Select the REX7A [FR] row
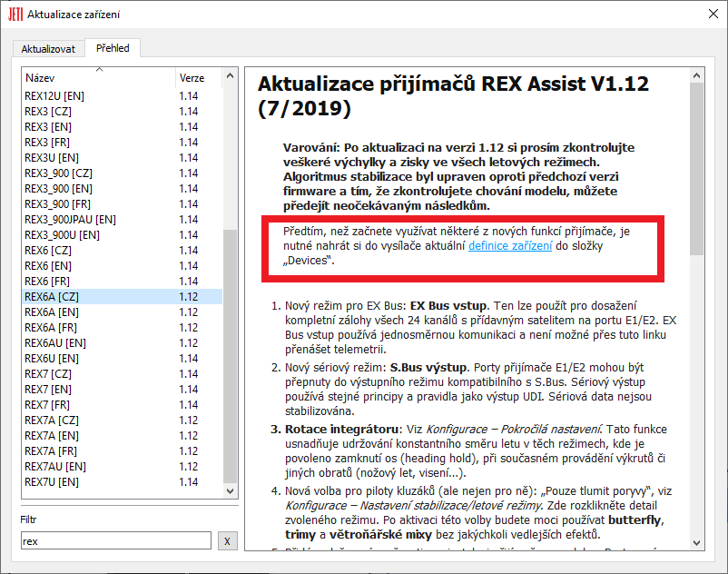This screenshot has height=574, width=728. (123, 450)
